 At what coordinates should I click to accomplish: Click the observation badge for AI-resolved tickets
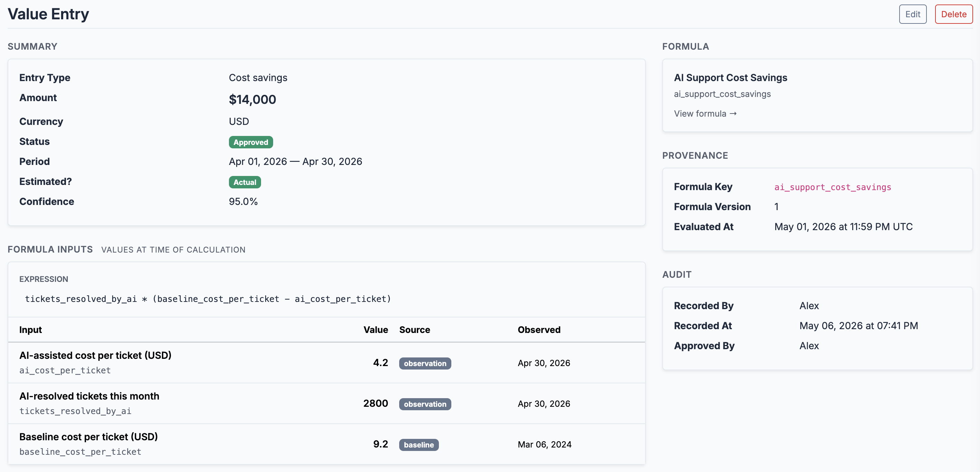click(425, 404)
